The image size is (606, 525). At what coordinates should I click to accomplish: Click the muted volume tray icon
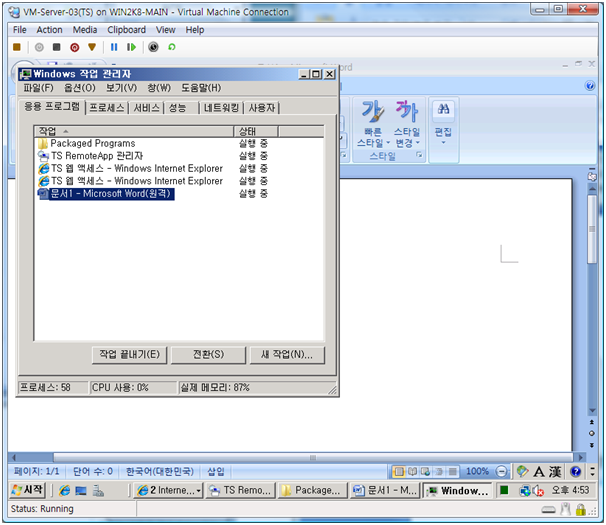coord(538,491)
